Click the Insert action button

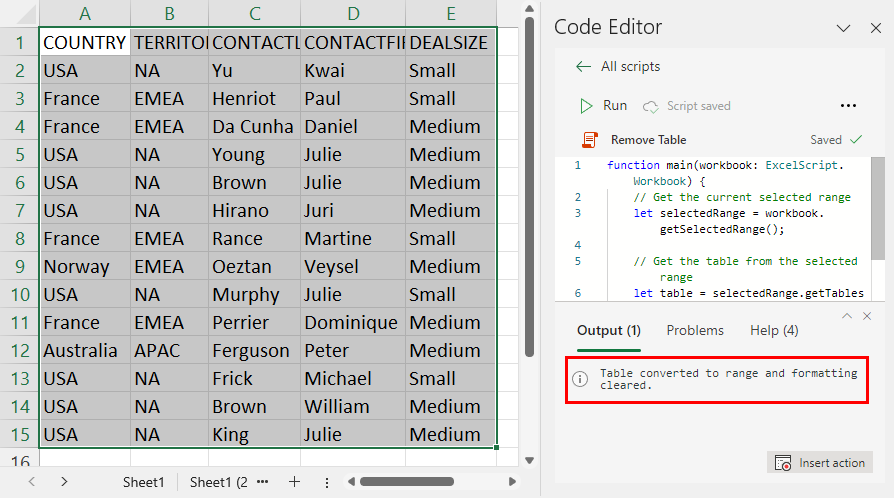(x=820, y=463)
